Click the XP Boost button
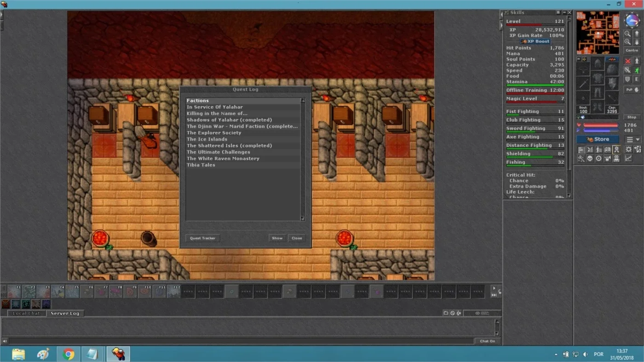This screenshot has width=644, height=362. coord(535,41)
